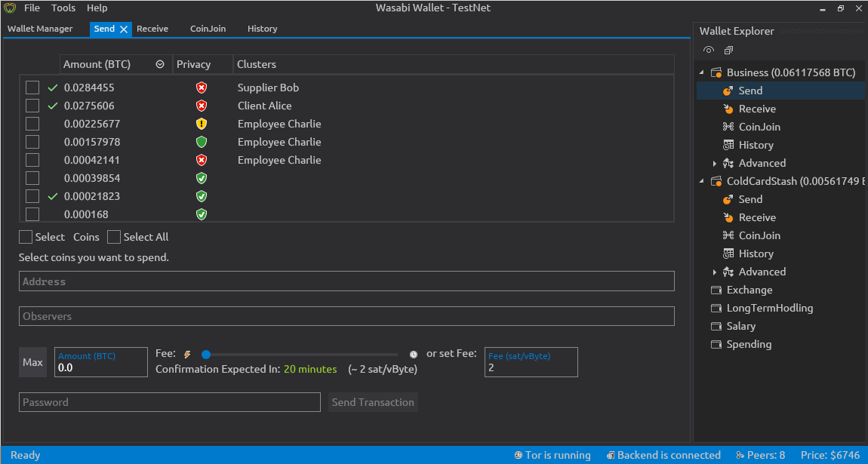Select the Spending wallet
The height and width of the screenshot is (464, 868).
[742, 344]
